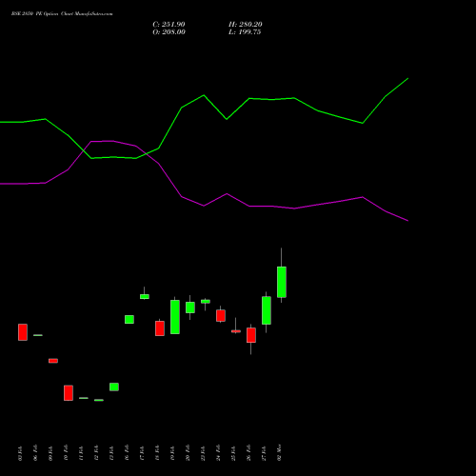Click the close price value C: 251.90
476x476 pixels.
click(x=169, y=25)
